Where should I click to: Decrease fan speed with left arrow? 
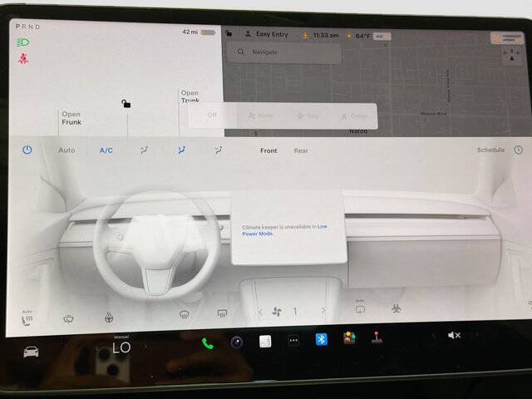pyautogui.click(x=261, y=312)
